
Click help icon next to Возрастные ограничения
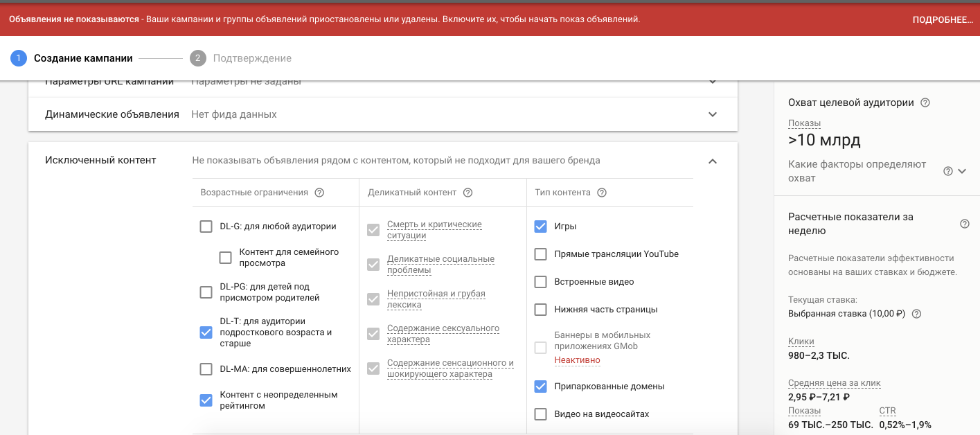point(319,193)
